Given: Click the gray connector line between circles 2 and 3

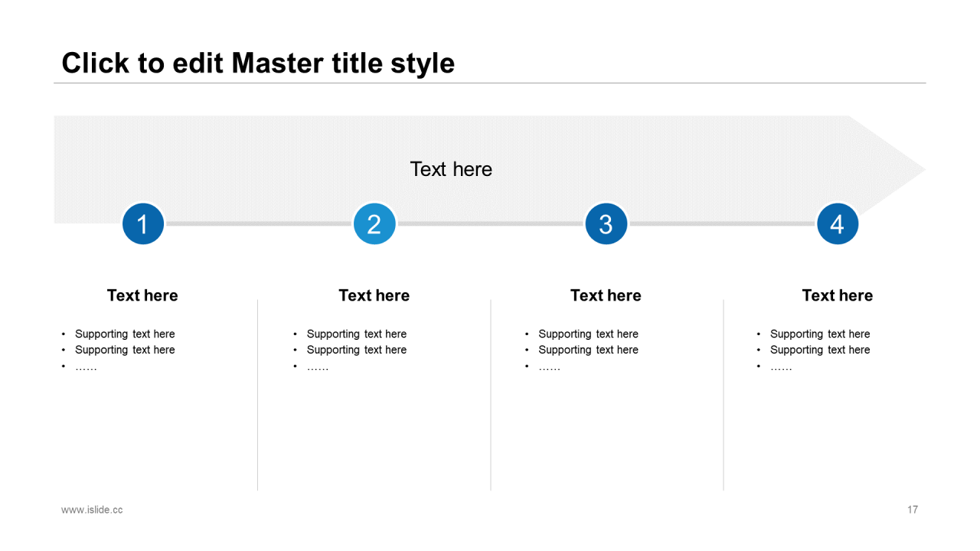Looking at the screenshot, I should (x=490, y=223).
